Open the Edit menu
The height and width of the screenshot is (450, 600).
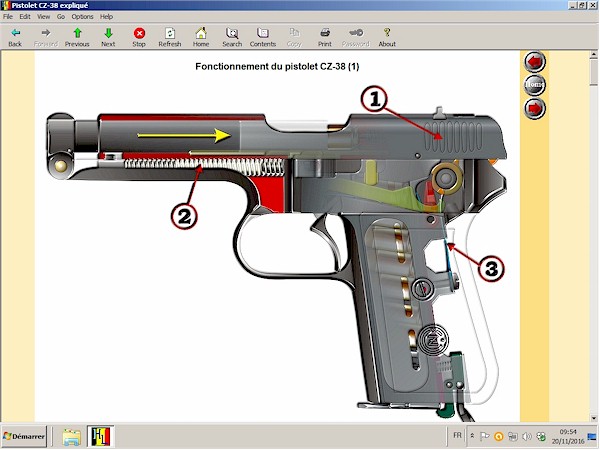click(25, 16)
